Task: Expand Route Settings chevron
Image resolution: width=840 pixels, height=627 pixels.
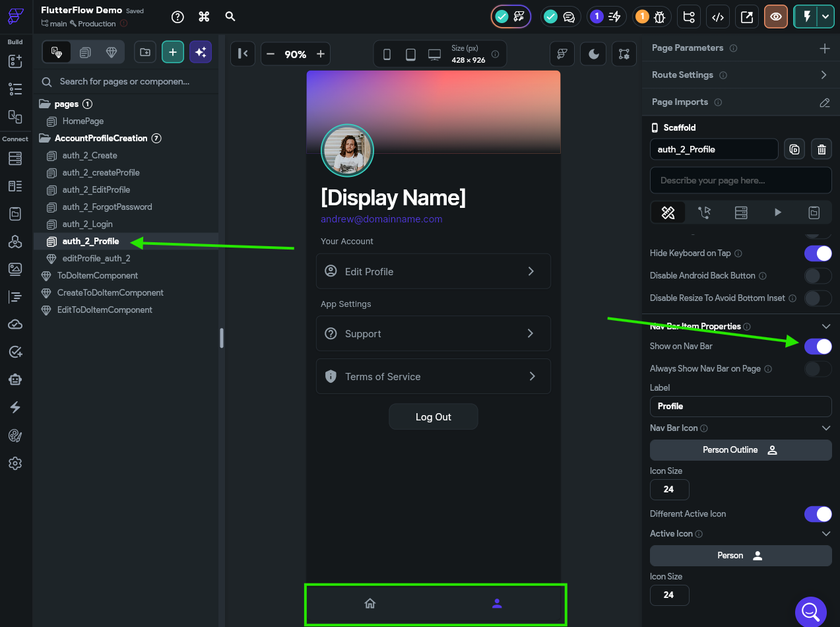Action: tap(824, 75)
